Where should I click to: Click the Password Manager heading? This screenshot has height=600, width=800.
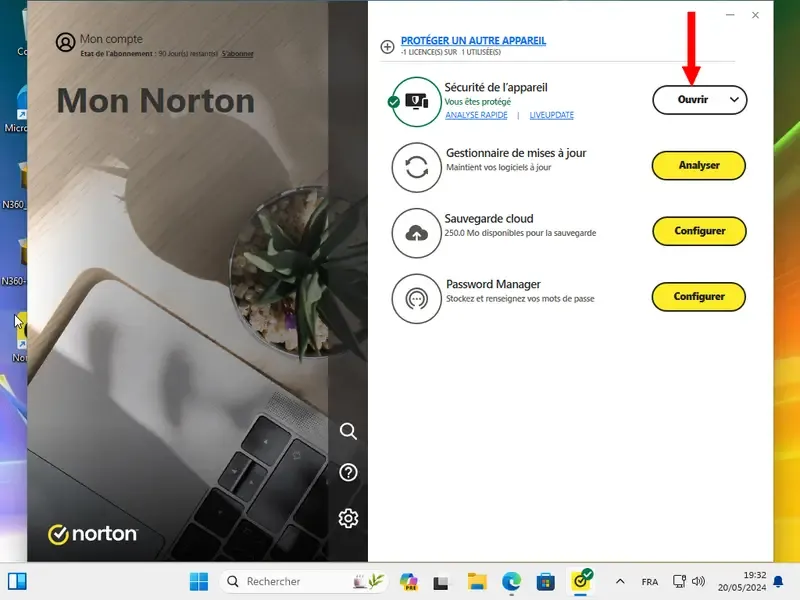click(493, 284)
